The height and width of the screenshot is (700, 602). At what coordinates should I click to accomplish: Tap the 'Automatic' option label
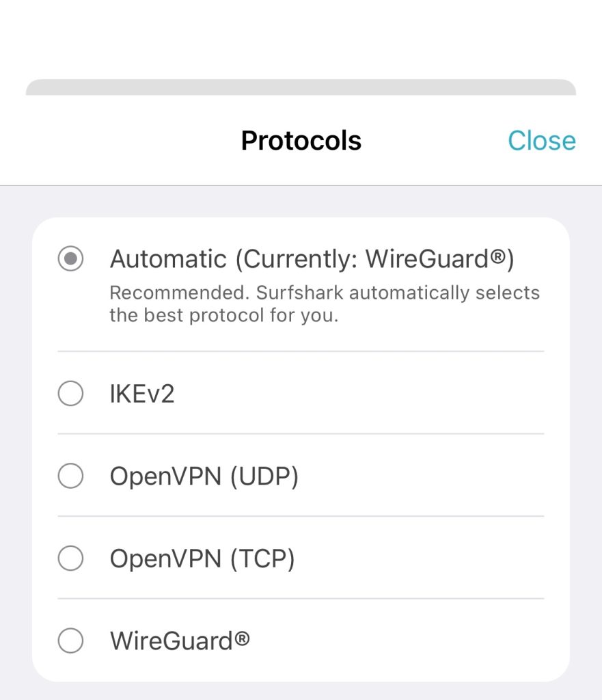tap(167, 259)
